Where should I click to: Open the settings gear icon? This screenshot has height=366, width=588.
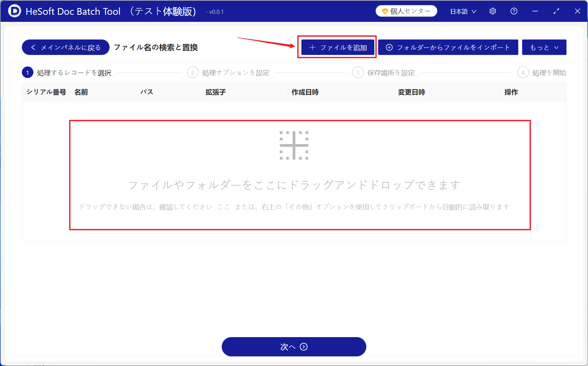(493, 11)
